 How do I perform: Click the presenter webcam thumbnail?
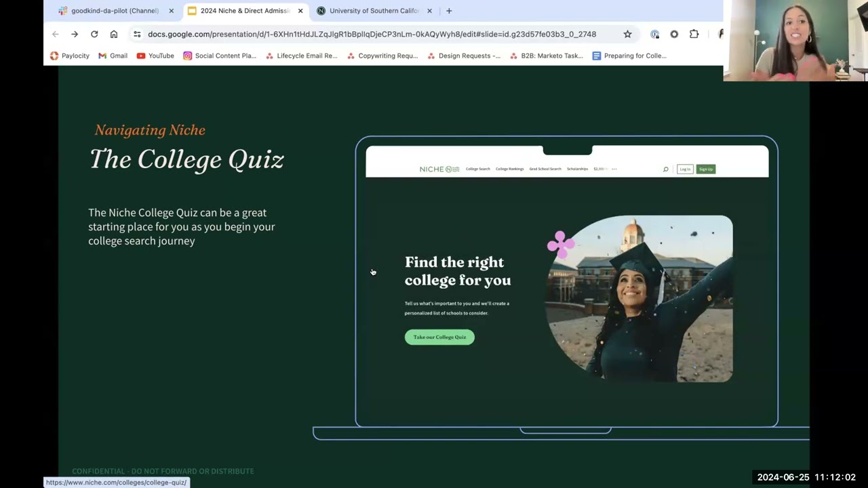pyautogui.click(x=795, y=41)
